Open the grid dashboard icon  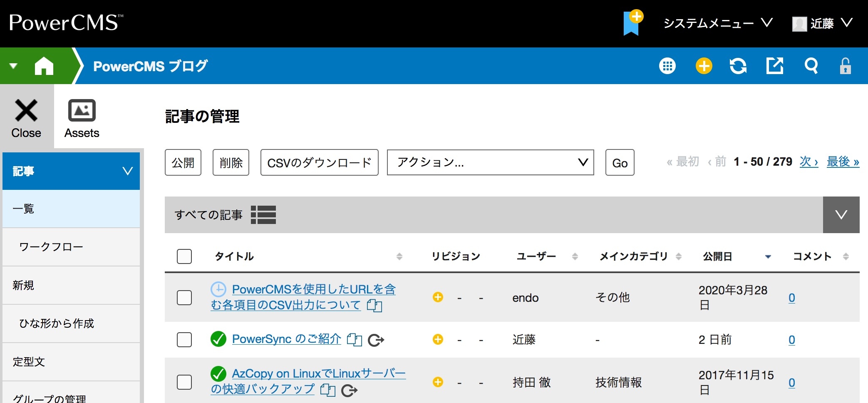(667, 66)
